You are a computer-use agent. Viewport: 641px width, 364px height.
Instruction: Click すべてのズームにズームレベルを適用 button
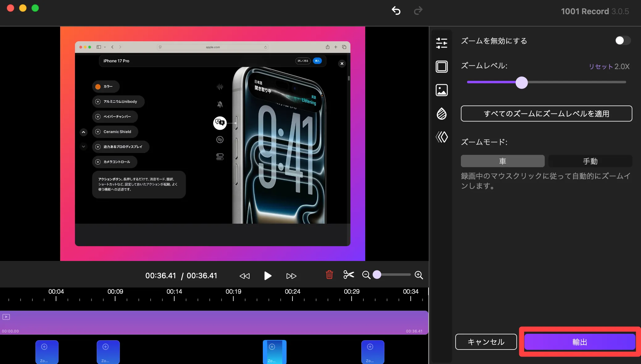click(546, 114)
